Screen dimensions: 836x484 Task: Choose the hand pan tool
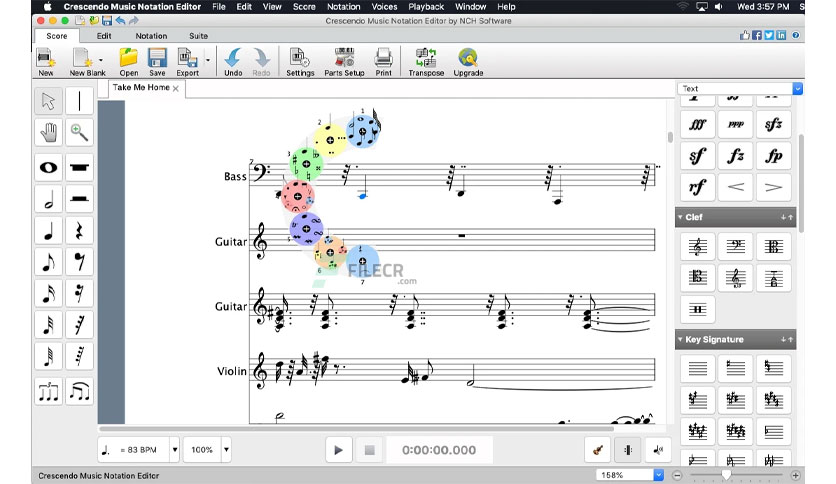point(49,132)
